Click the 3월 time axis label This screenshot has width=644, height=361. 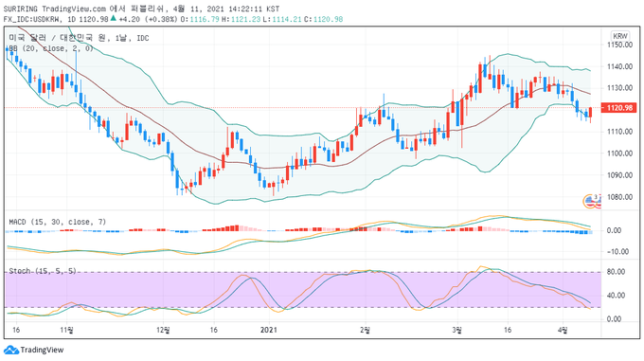456,330
